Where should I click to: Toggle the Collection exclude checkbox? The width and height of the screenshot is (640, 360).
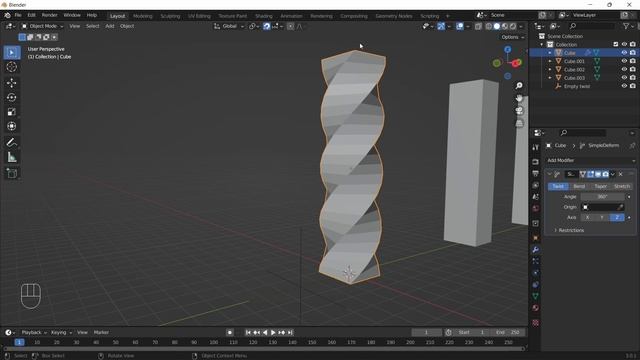616,44
